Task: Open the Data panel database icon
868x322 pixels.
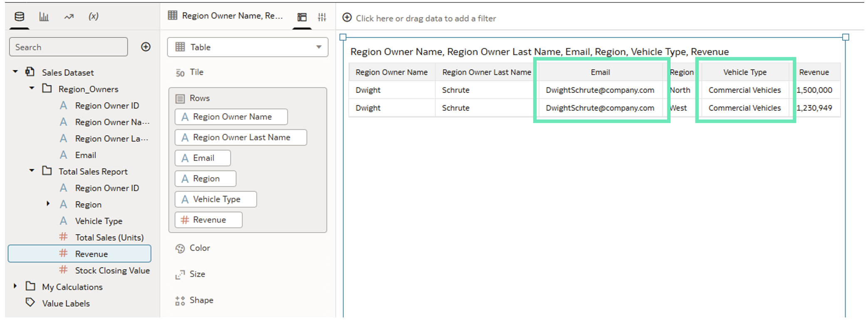Action: tap(19, 17)
